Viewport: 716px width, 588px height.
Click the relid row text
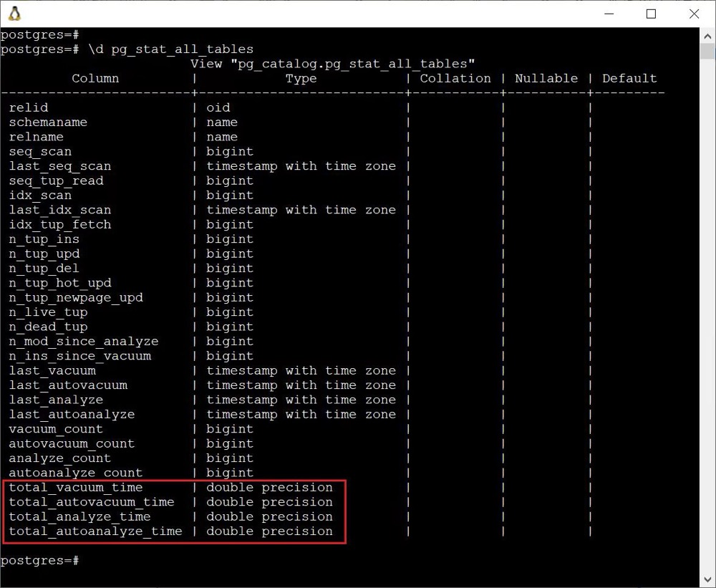29,107
